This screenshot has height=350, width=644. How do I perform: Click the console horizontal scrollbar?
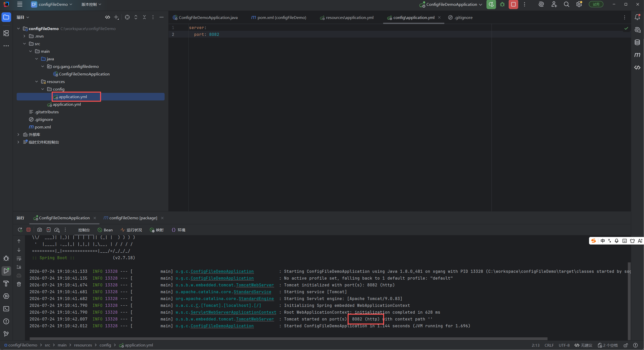tap(289, 339)
